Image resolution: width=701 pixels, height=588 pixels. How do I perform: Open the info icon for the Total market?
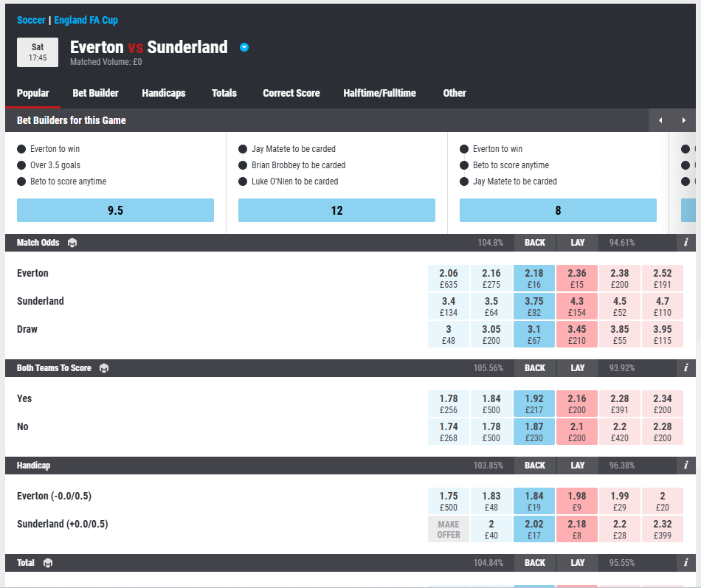click(685, 562)
